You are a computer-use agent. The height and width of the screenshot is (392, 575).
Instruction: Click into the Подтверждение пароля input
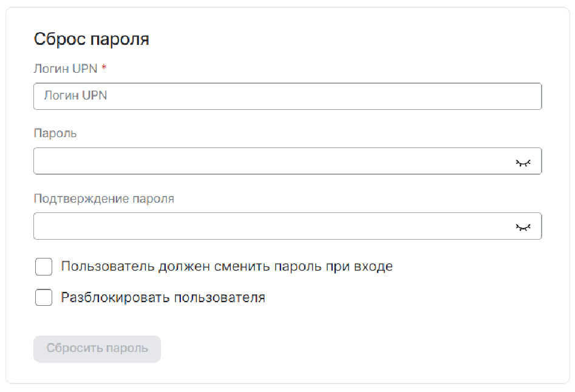[x=267, y=226]
